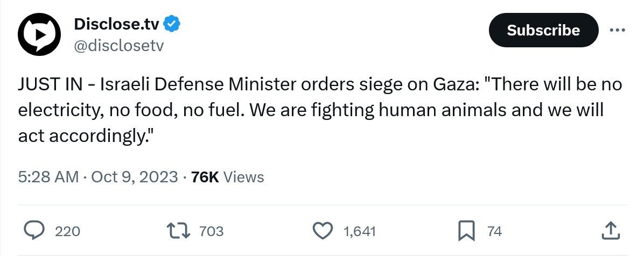
Task: Click the 220 replies count
Action: (x=67, y=232)
